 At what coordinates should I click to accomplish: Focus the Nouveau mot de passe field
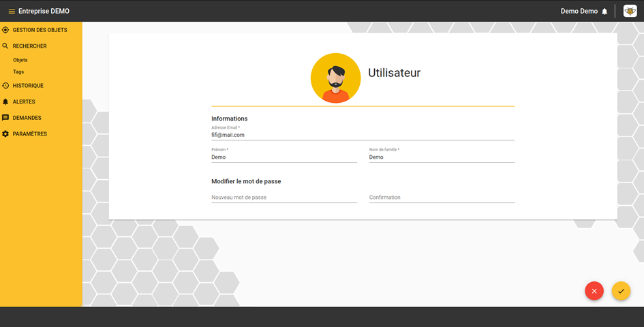[284, 198]
